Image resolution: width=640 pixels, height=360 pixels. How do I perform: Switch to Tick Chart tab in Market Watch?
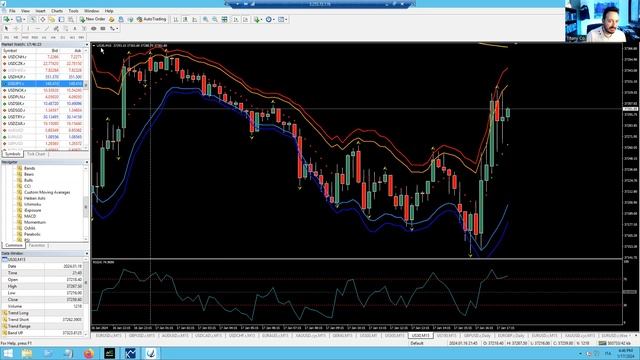[x=36, y=154]
